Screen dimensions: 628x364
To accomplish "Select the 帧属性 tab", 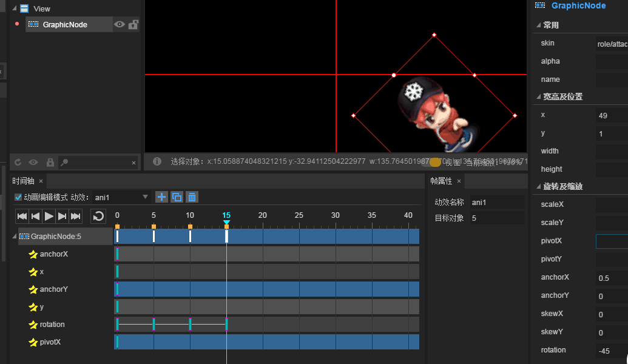I will click(441, 181).
